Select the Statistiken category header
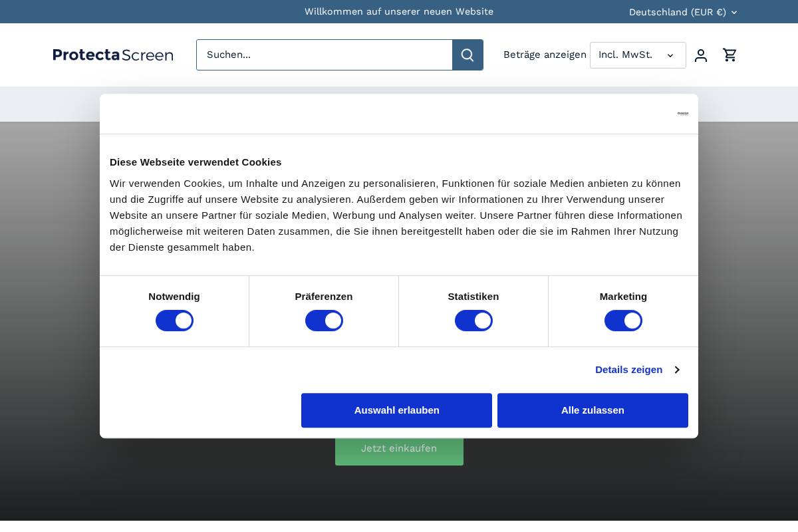This screenshot has height=532, width=798. click(473, 297)
